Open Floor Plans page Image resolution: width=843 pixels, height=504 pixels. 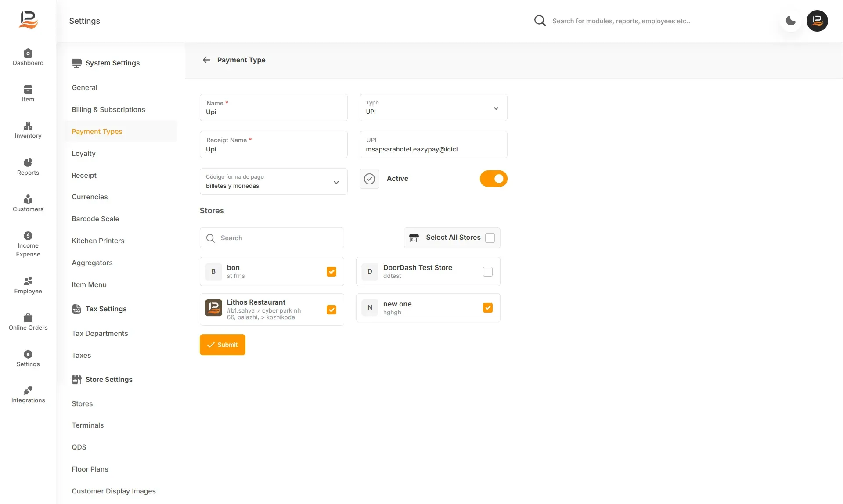[x=90, y=469]
